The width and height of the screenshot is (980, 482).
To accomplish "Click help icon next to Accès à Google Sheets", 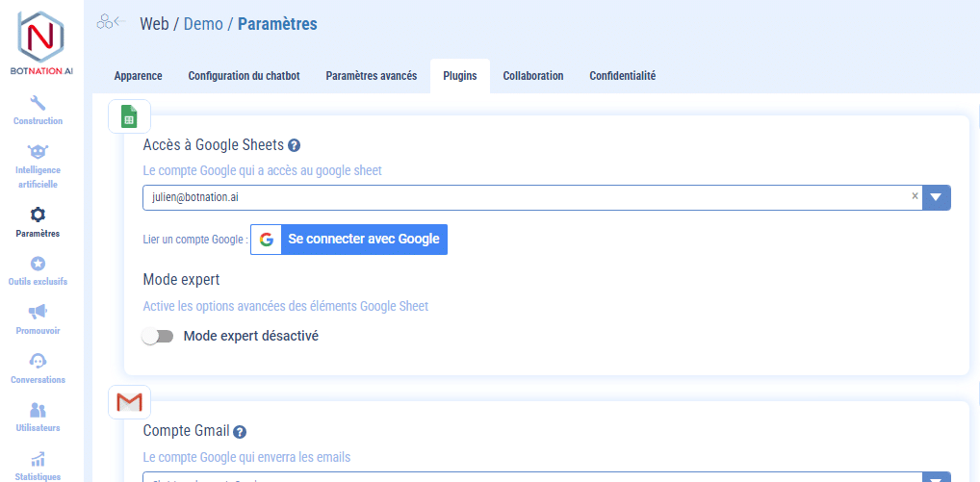I will coord(295,145).
